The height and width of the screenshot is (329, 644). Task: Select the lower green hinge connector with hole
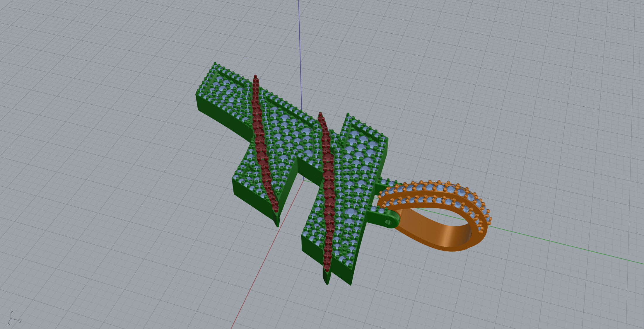[x=384, y=217]
